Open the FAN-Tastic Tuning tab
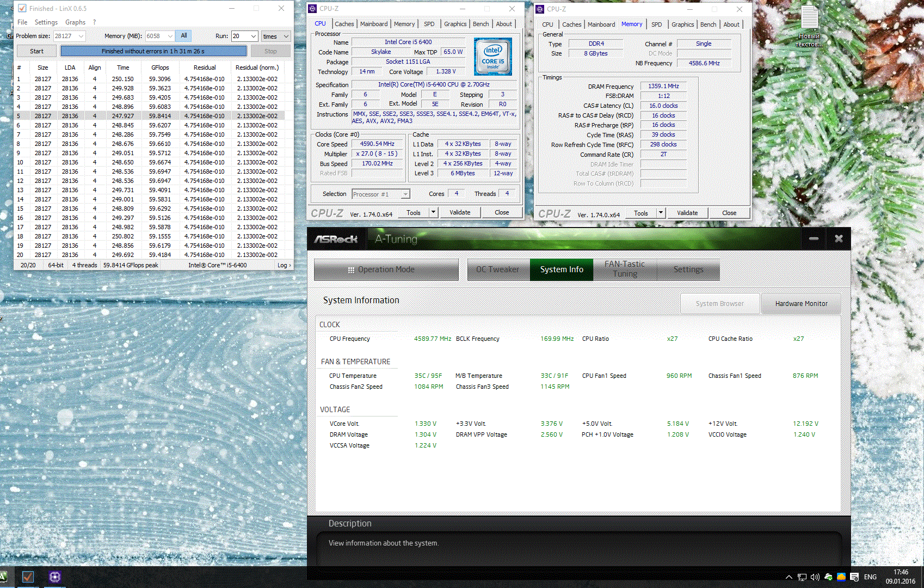This screenshot has width=924, height=588. [x=625, y=269]
